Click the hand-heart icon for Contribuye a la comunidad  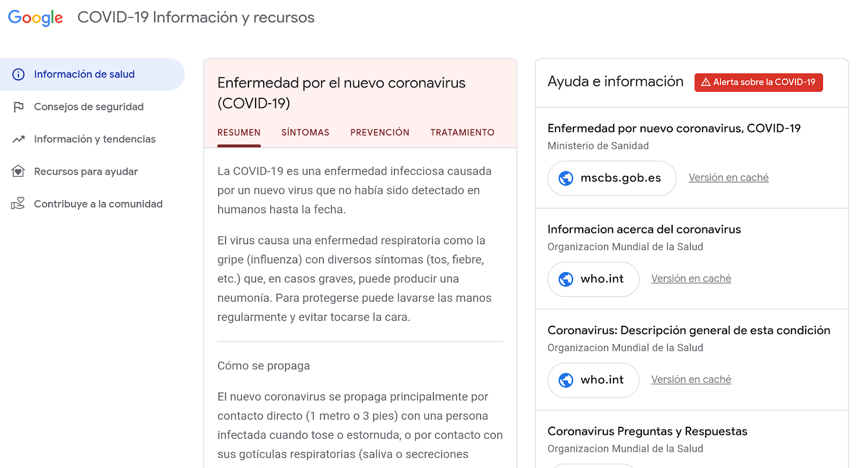pyautogui.click(x=18, y=204)
